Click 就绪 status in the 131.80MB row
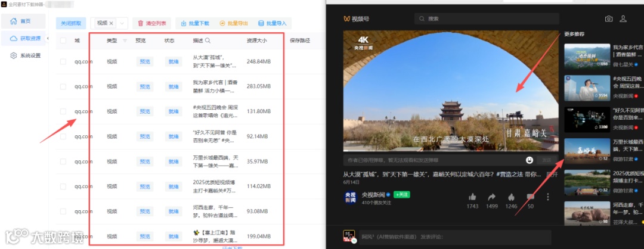The image size is (644, 249). click(174, 111)
